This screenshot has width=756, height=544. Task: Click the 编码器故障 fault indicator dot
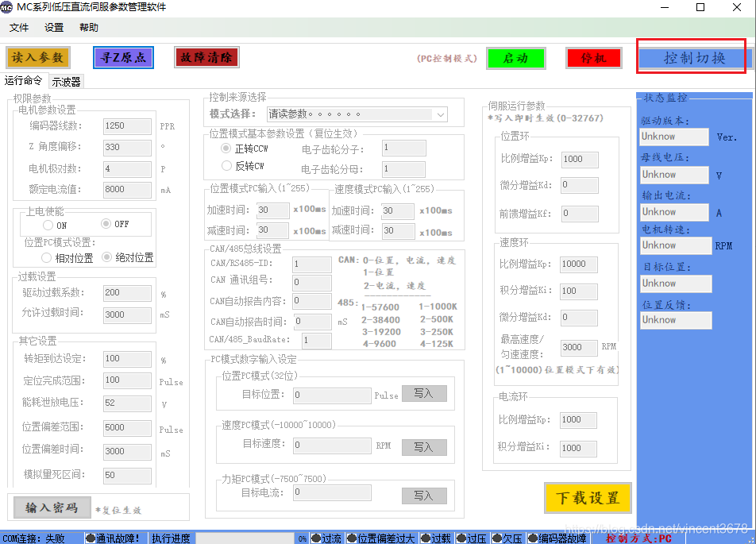(x=533, y=538)
